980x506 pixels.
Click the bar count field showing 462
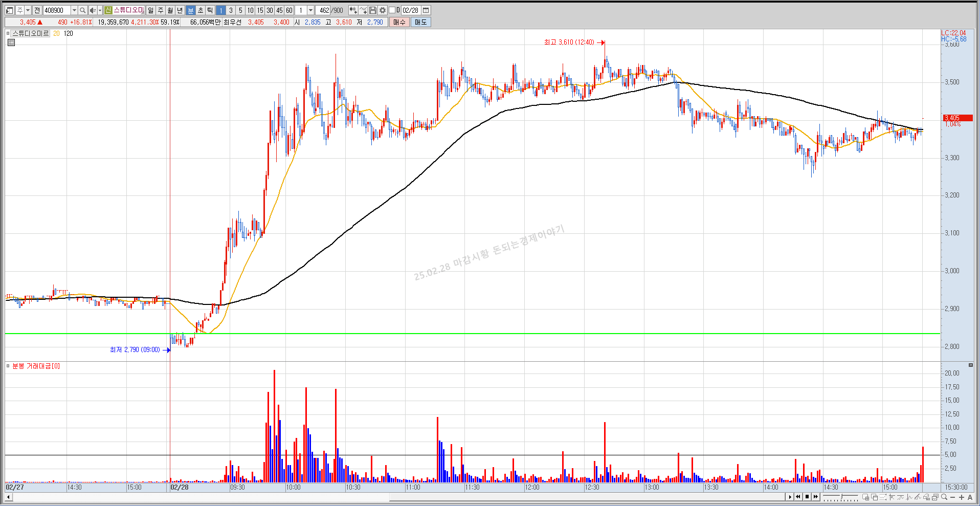click(324, 10)
